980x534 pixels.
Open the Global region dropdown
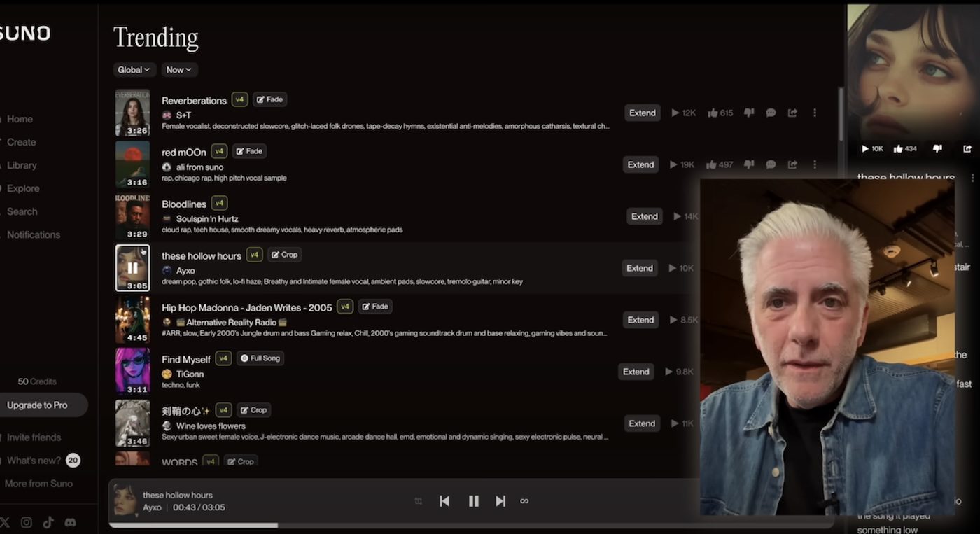coord(134,70)
